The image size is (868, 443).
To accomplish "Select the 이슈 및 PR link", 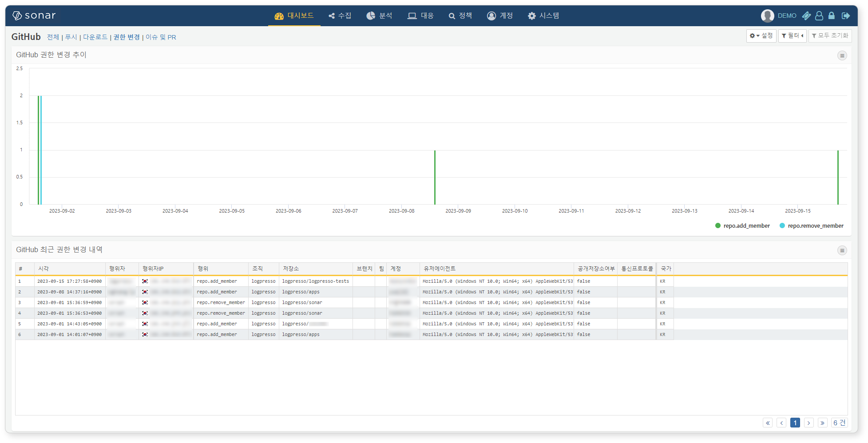I will 161,37.
